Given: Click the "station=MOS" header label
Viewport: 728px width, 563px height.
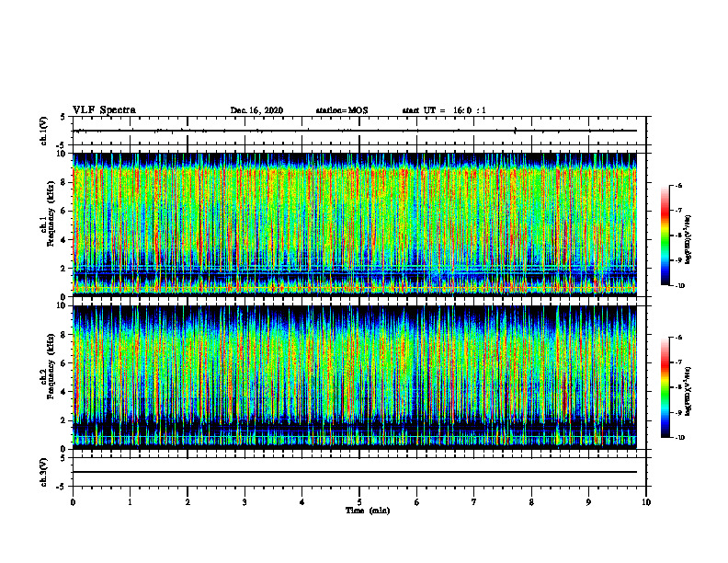Looking at the screenshot, I should coord(342,110).
